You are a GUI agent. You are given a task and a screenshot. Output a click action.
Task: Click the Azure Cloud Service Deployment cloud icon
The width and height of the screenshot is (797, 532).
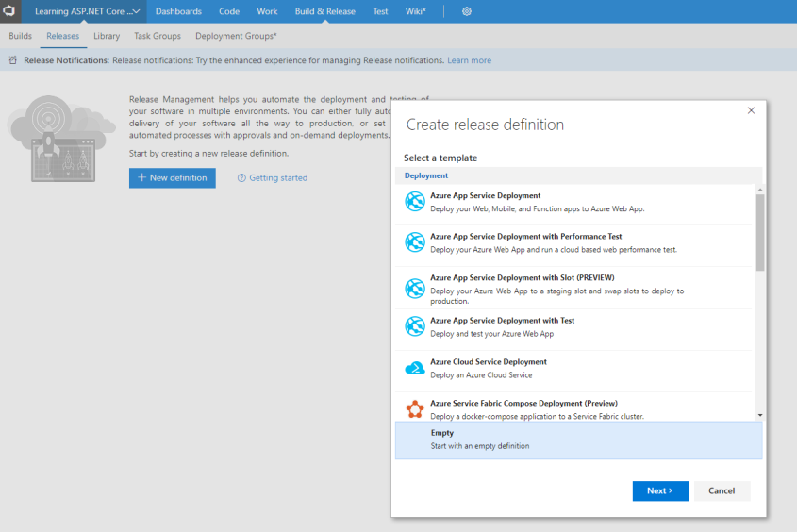[x=415, y=368]
